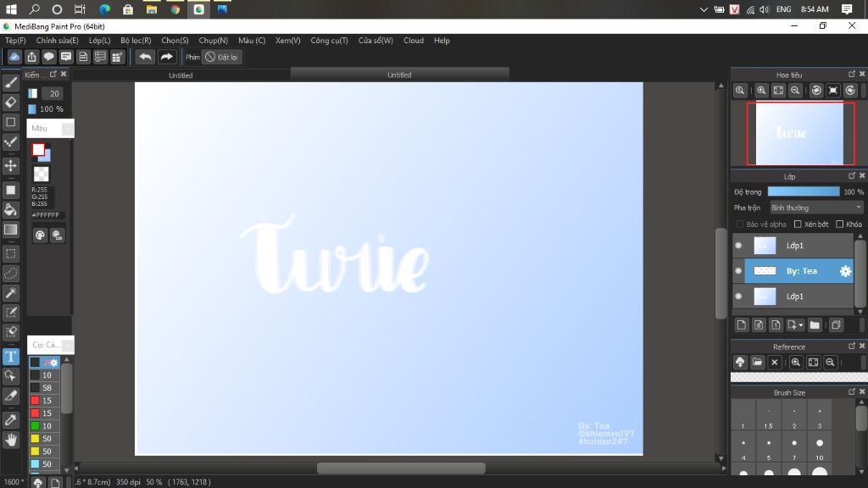Click the brush size value 20 field
This screenshot has width=868, height=488.
point(53,93)
